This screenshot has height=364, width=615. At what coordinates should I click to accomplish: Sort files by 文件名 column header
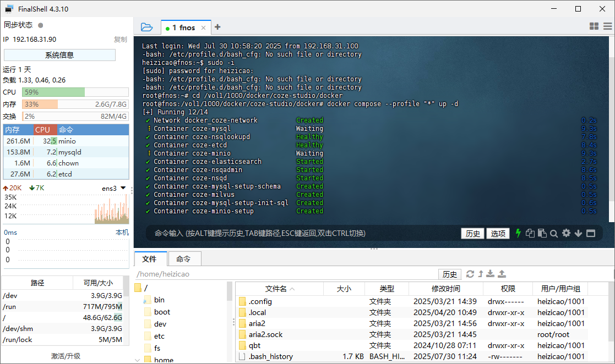[x=280, y=289]
